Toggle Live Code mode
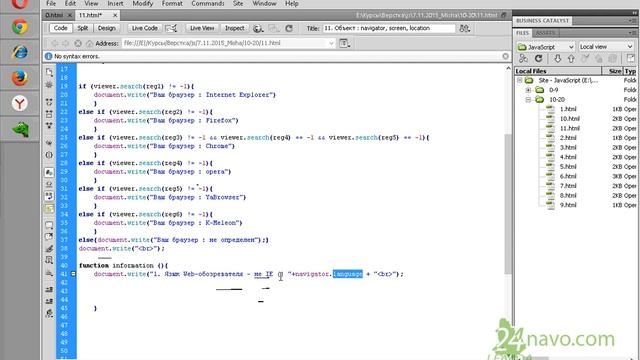The image size is (640, 360). pos(144,28)
